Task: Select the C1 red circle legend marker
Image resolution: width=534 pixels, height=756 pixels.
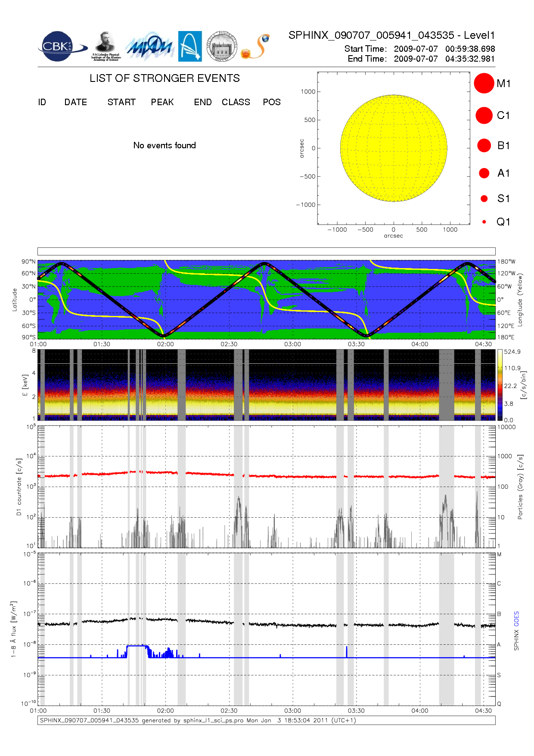Action: [484, 116]
